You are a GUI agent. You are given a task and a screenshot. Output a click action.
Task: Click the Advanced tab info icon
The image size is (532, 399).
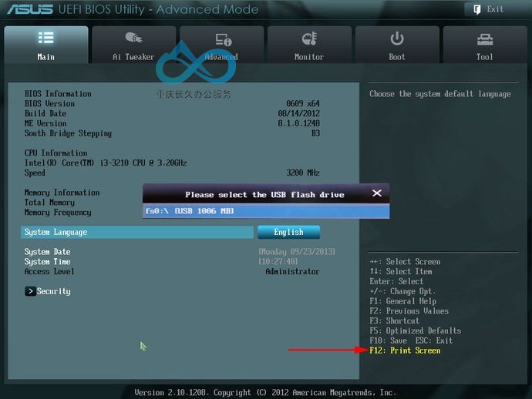click(x=224, y=39)
